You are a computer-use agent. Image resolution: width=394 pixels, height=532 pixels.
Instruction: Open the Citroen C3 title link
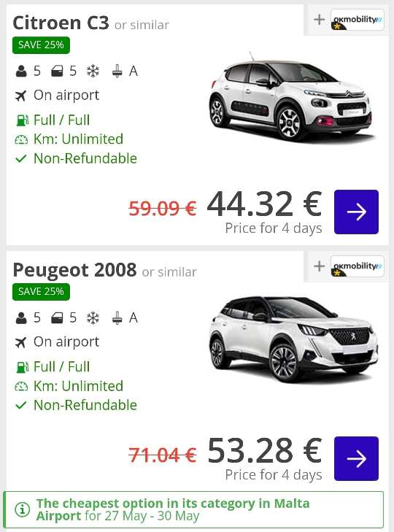tap(61, 23)
